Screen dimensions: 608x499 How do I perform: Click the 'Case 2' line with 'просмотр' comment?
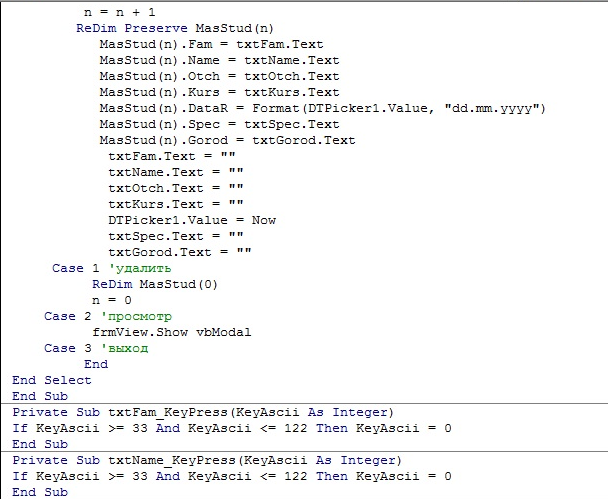click(x=108, y=316)
